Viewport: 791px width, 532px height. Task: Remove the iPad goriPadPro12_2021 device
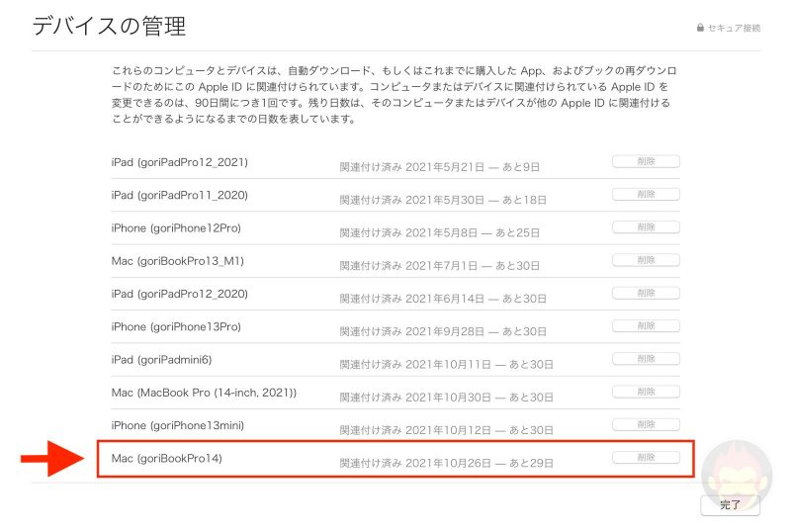(x=646, y=161)
